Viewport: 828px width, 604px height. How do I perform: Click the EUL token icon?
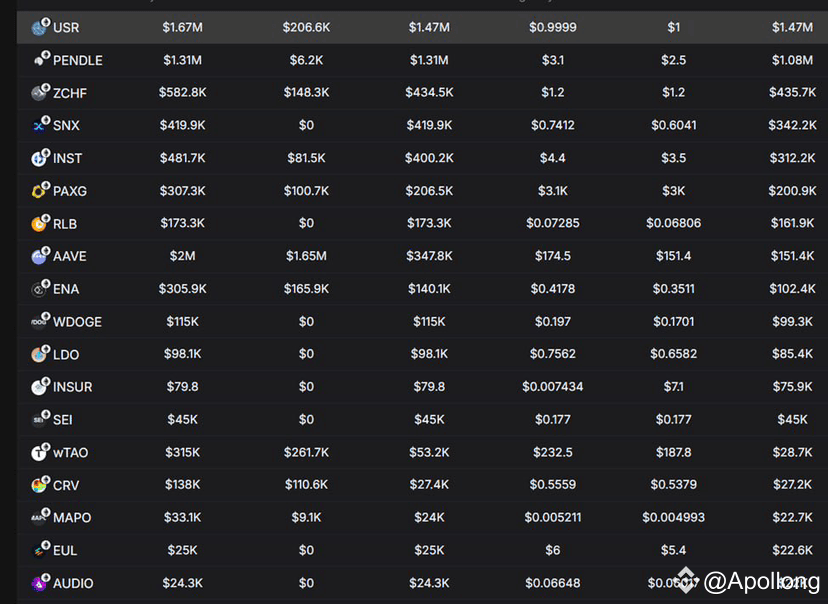pyautogui.click(x=40, y=550)
